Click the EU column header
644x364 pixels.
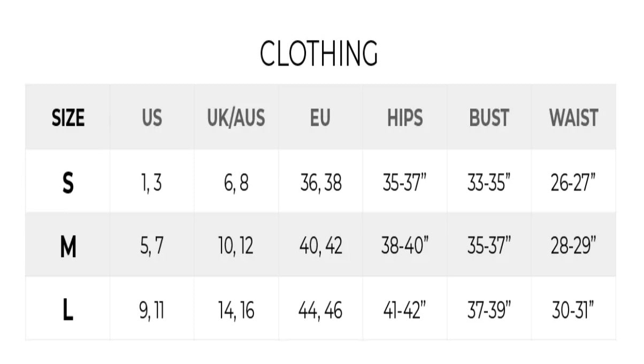[320, 118]
